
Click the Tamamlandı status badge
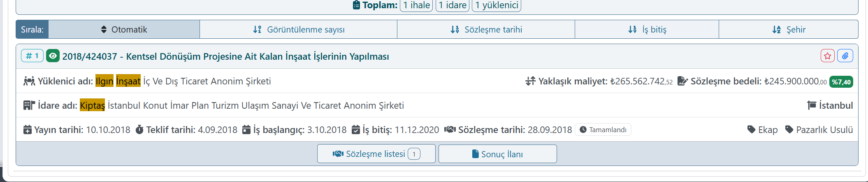[603, 130]
